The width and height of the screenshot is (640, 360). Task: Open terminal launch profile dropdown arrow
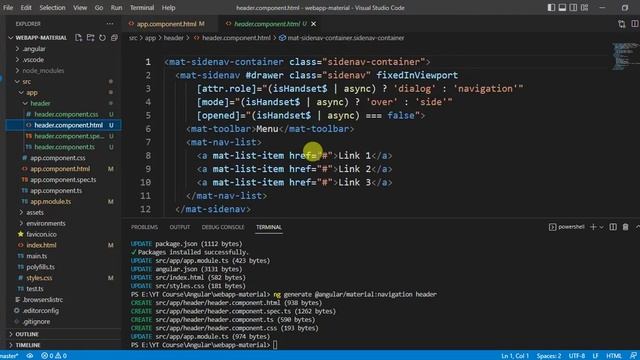coord(601,227)
